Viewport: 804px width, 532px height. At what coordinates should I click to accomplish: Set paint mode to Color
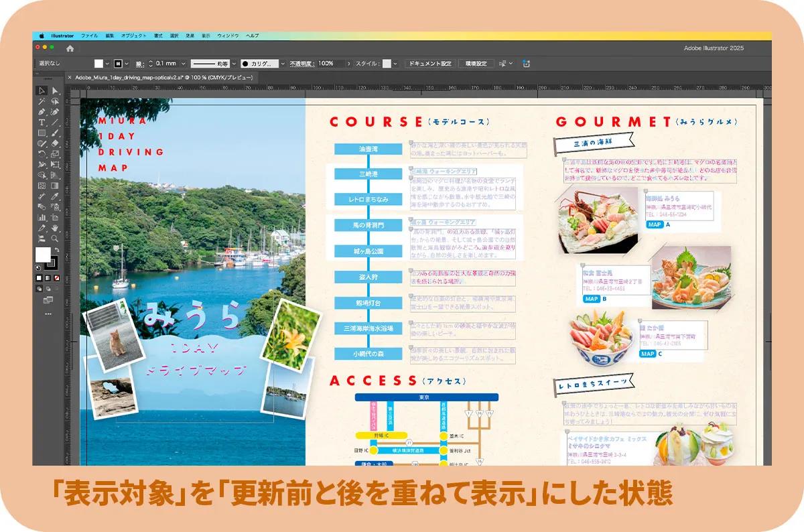tap(39, 278)
